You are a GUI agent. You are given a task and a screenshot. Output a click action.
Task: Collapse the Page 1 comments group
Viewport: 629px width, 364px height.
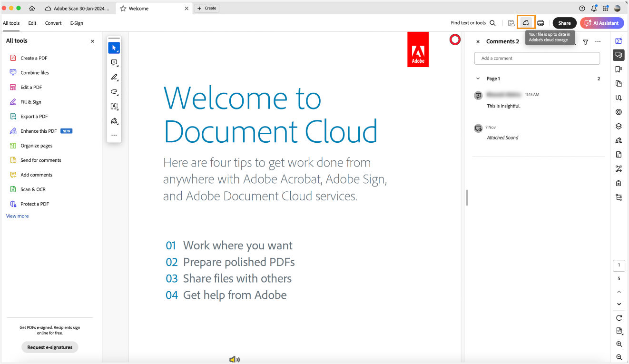[x=478, y=78]
